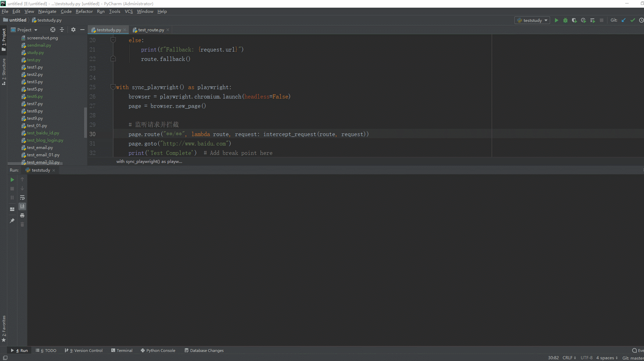The image size is (644, 361).
Task: Open the Python Console tool window
Action: (158, 351)
